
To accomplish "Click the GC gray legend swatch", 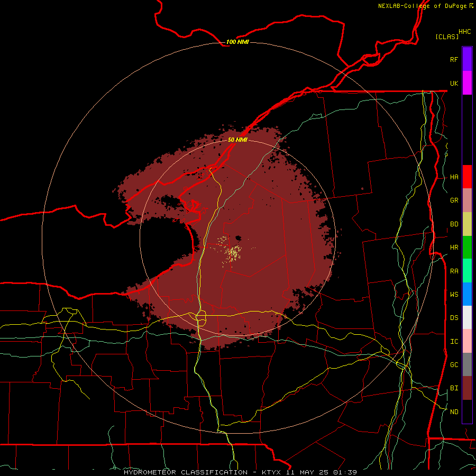I will click(x=467, y=364).
